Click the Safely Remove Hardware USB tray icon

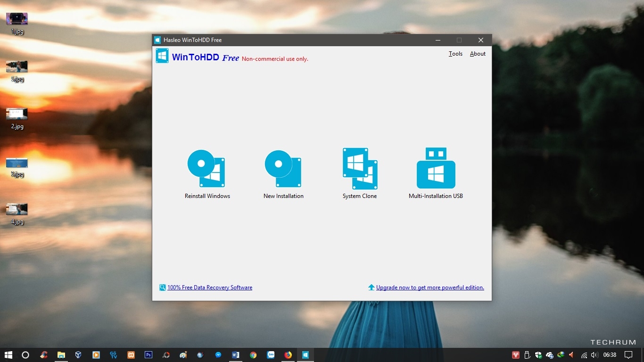(527, 355)
